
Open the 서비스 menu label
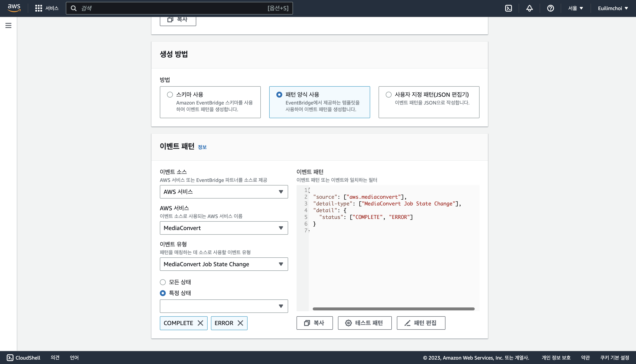click(52, 8)
